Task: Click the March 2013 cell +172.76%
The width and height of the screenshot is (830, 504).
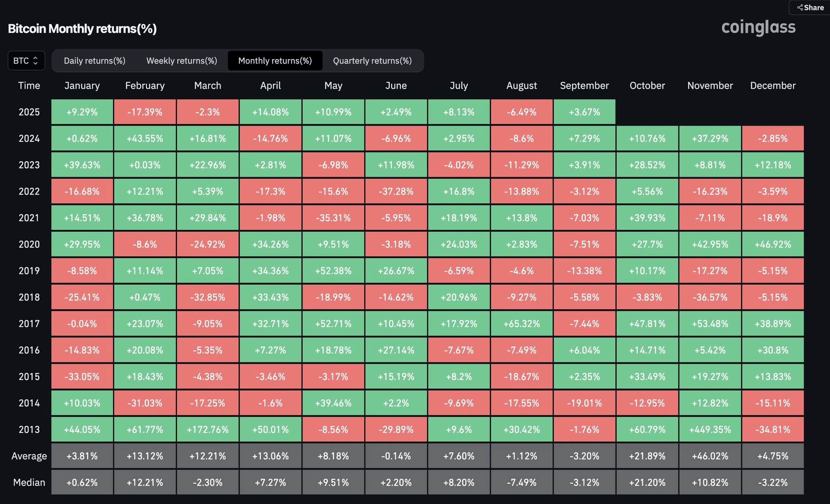Action: click(207, 429)
